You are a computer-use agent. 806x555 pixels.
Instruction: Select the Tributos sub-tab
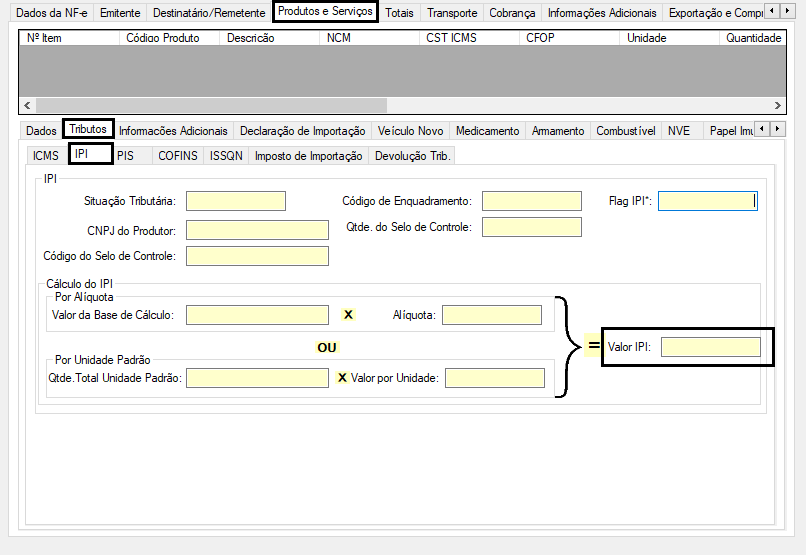point(88,128)
